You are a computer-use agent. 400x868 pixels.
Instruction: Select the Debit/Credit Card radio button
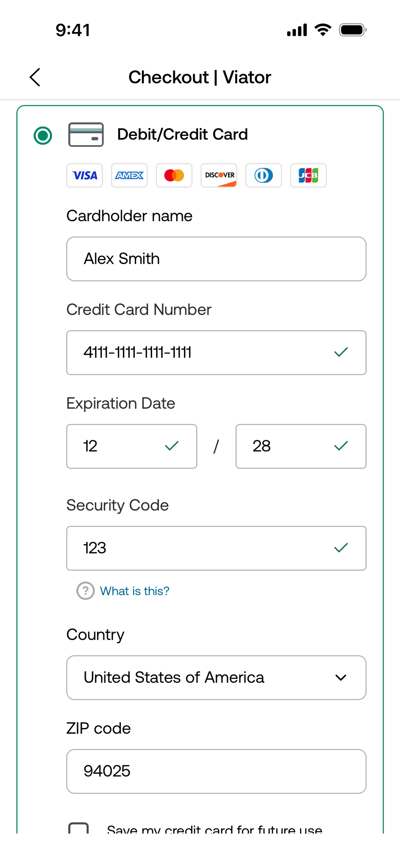(43, 136)
